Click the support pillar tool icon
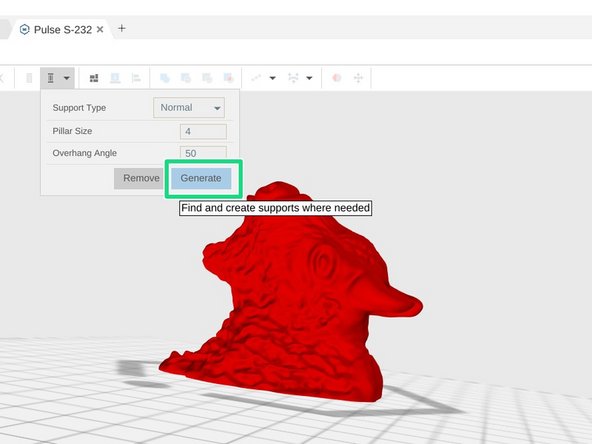 click(x=51, y=78)
